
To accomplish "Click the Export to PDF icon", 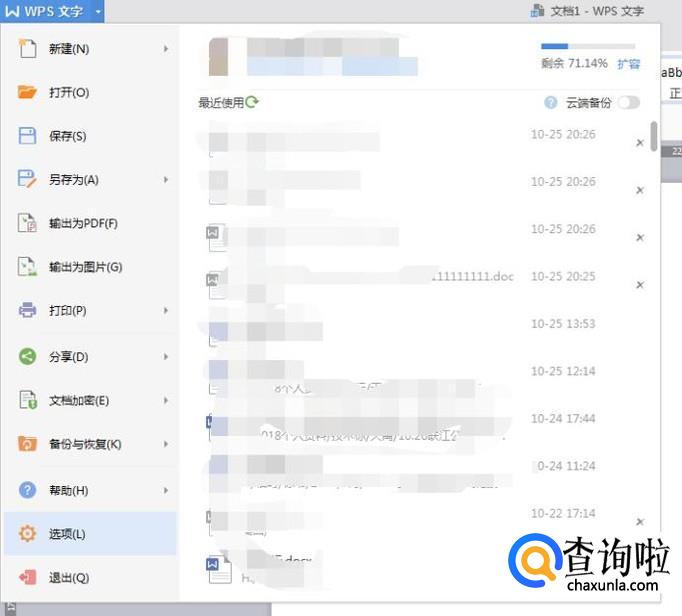I will tap(27, 223).
